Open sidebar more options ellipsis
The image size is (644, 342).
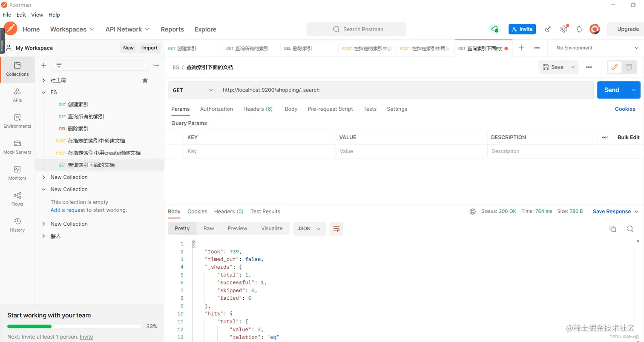(x=156, y=65)
